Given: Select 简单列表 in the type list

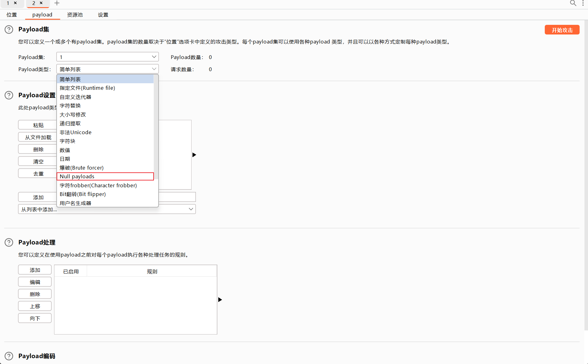Looking at the screenshot, I should [105, 79].
